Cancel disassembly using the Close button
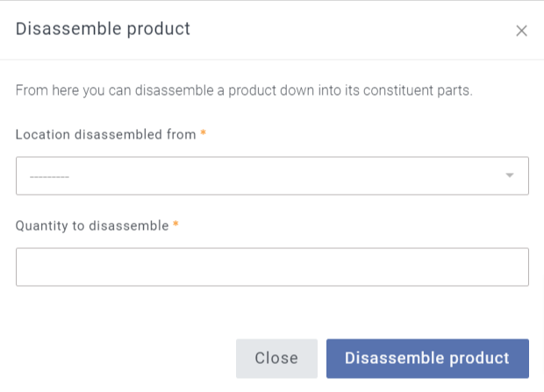 (276, 358)
